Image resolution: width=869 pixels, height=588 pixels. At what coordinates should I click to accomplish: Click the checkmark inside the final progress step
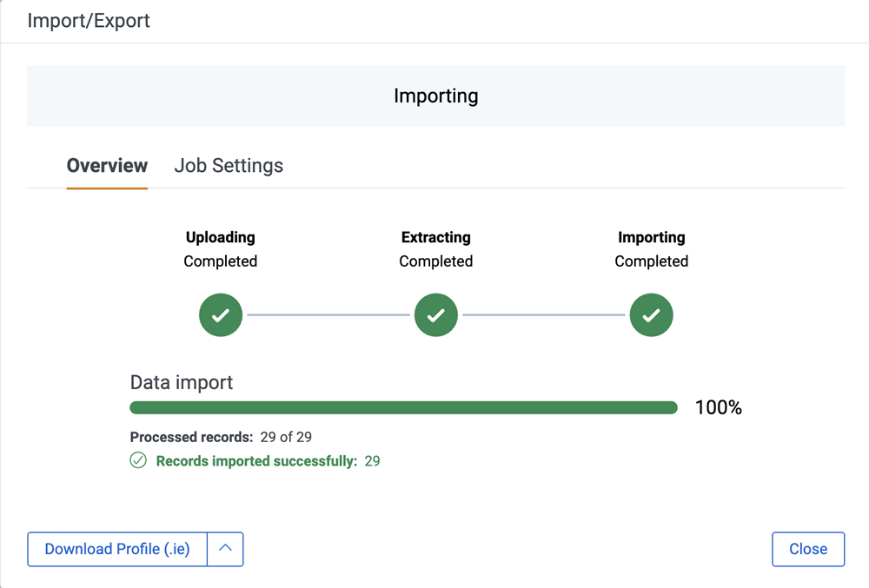[x=651, y=314]
